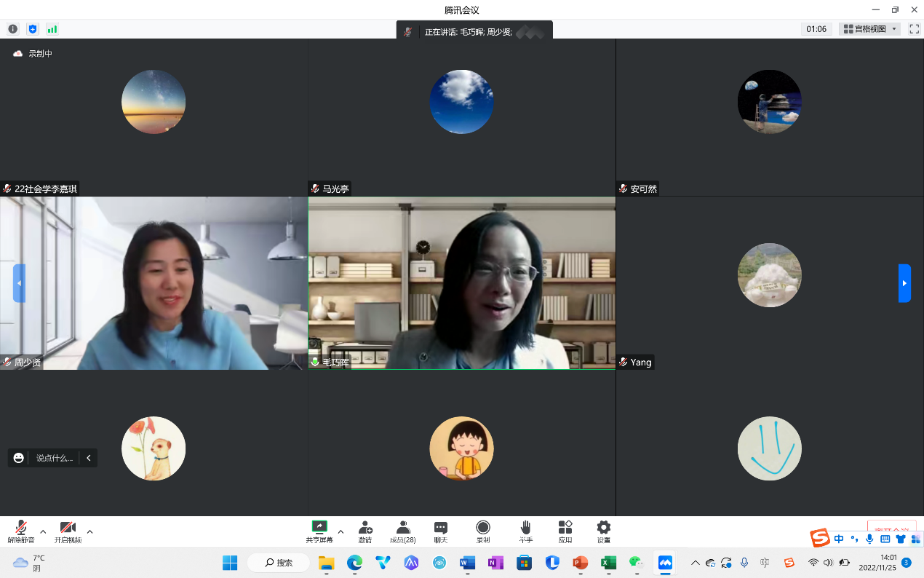Raise hand with the 举手 icon

pyautogui.click(x=525, y=531)
